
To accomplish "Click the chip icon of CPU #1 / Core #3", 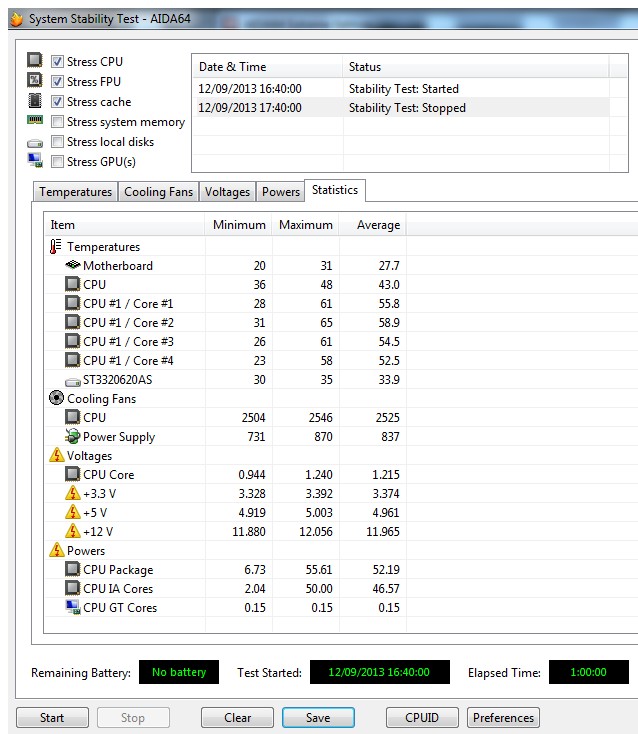I will (73, 341).
